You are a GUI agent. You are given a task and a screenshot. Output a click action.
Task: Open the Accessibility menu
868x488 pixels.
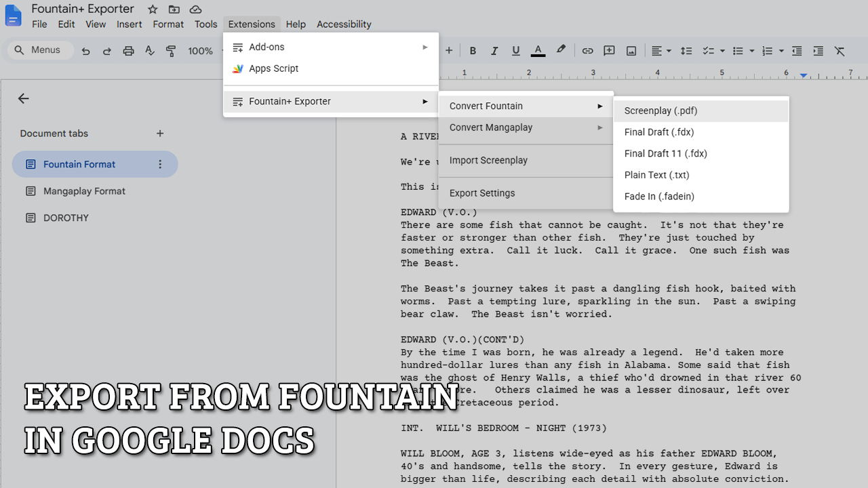tap(344, 24)
